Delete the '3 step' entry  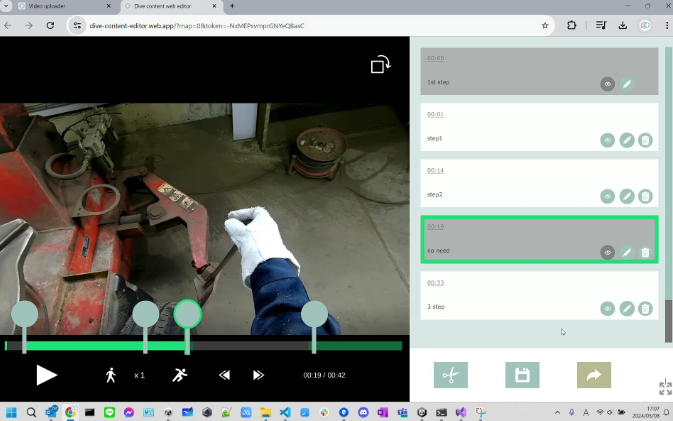point(646,309)
